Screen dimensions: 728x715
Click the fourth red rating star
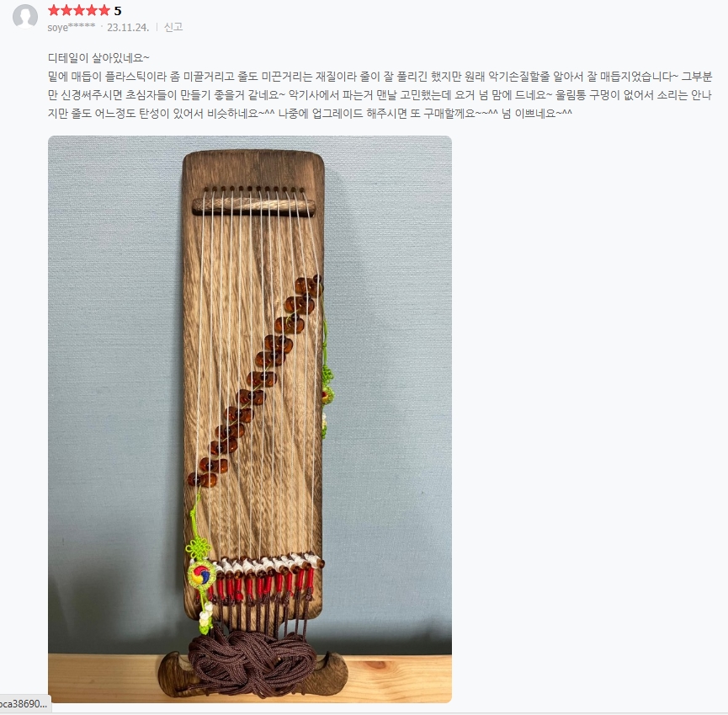(92, 10)
